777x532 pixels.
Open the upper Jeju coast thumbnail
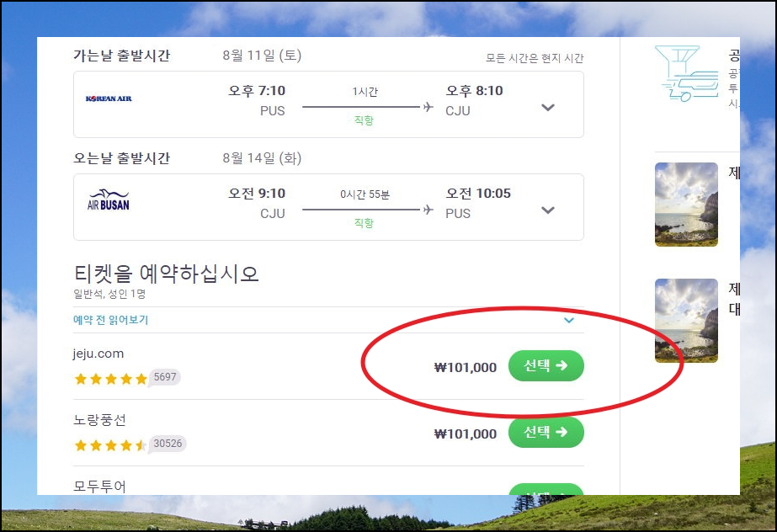coord(686,204)
